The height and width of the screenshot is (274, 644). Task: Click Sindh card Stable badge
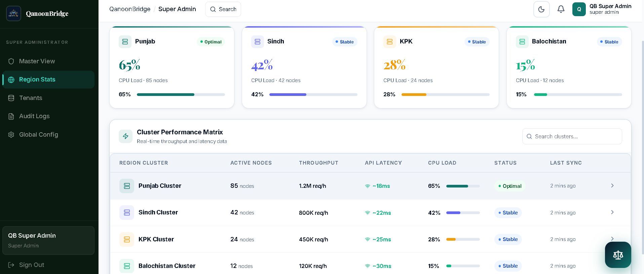coord(345,42)
